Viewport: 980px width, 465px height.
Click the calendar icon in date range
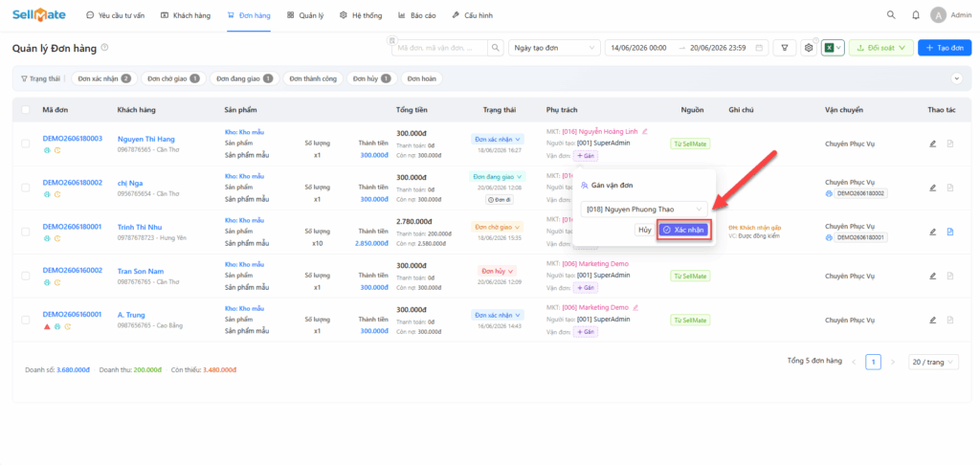(759, 48)
